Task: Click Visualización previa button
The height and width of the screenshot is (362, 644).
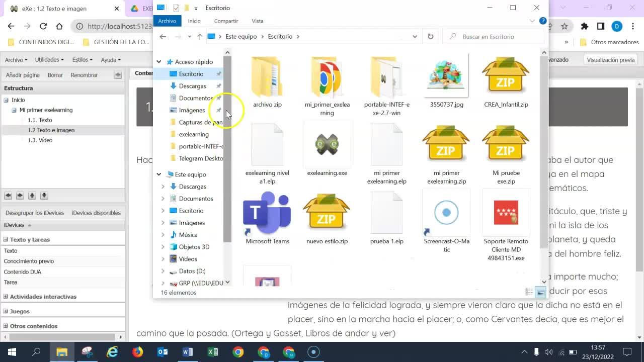Action: click(611, 60)
